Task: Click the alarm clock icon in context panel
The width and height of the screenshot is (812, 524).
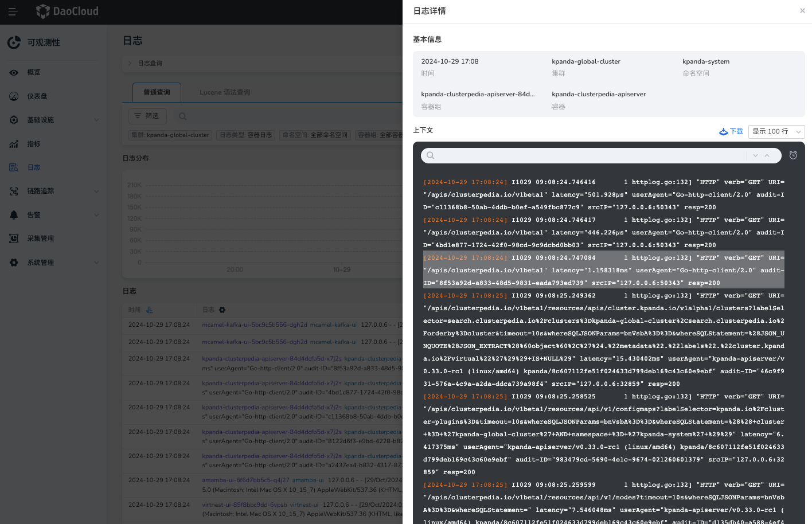Action: click(x=793, y=155)
